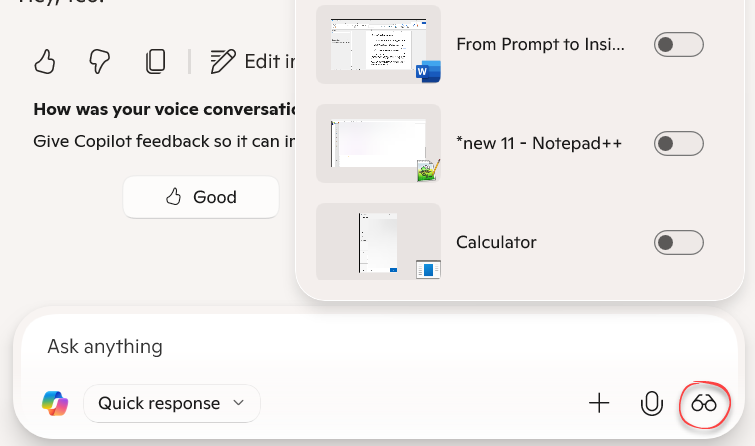Click the '*new 11 - Notepad++' label
The width and height of the screenshot is (755, 446).
pyautogui.click(x=539, y=144)
